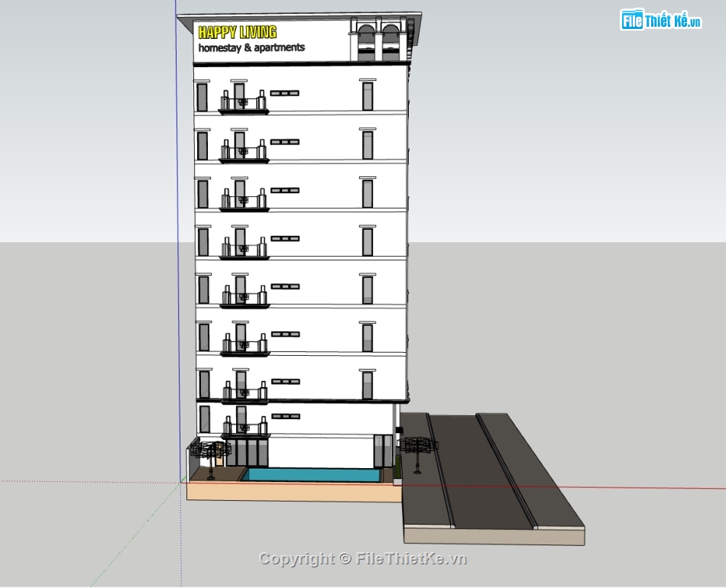Viewport: 726px width, 588px height.
Task: Select the wooden deck under the left umbrella
Action: pyautogui.click(x=216, y=474)
